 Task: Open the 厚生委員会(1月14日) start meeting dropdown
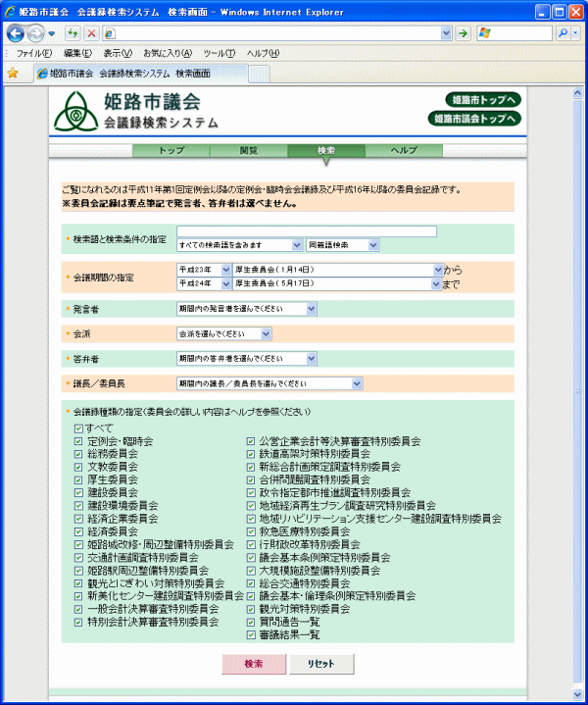point(338,270)
